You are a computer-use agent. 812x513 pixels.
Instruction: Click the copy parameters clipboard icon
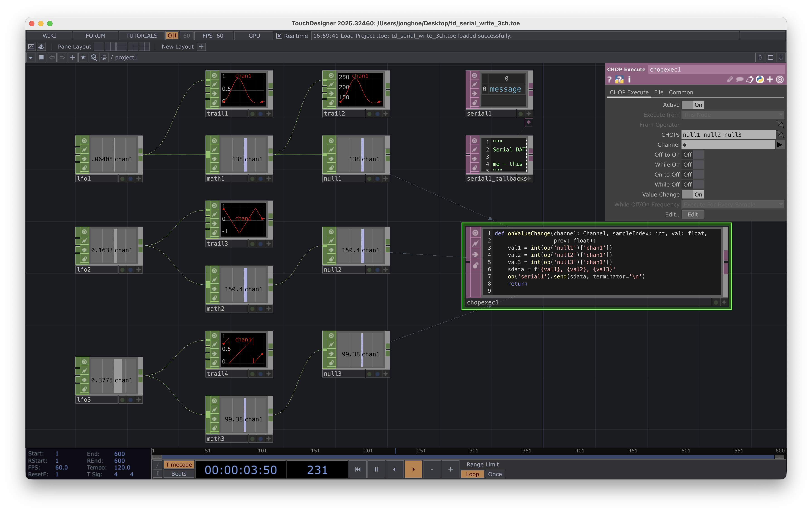point(750,80)
